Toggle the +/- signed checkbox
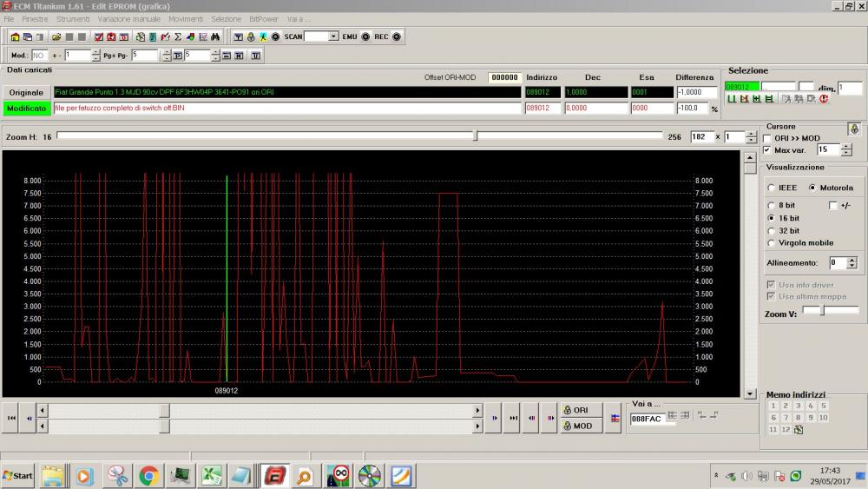The height and width of the screenshot is (489, 868). coord(832,206)
